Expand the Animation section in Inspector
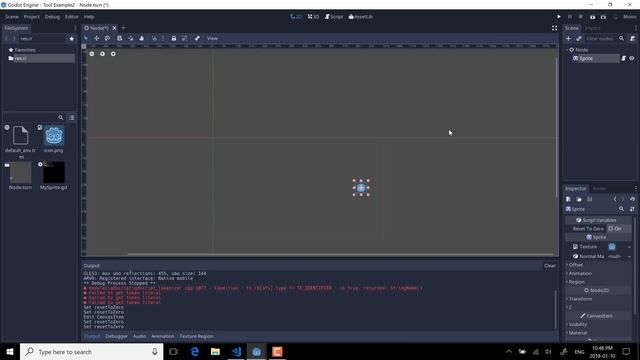 [579, 273]
